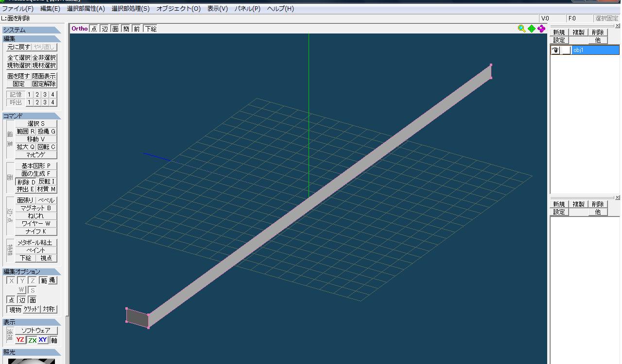Click the magenta rotate view icon

click(x=541, y=29)
